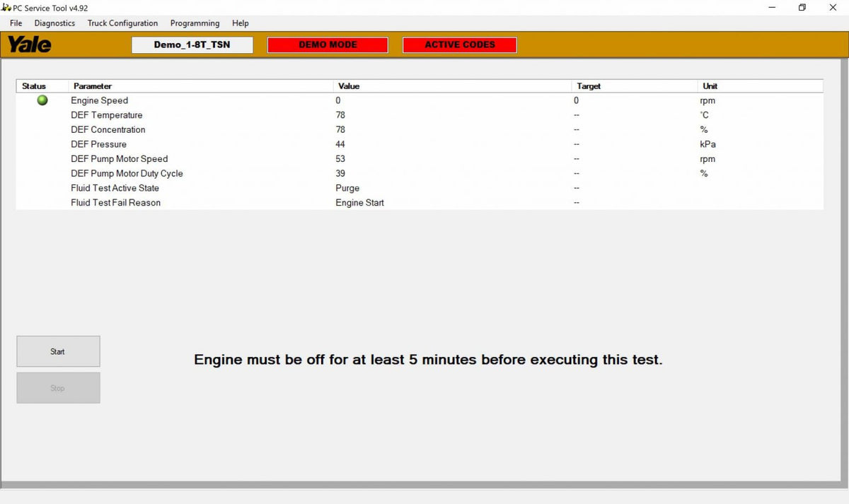
Task: Click the Yale brand logo
Action: (30, 45)
